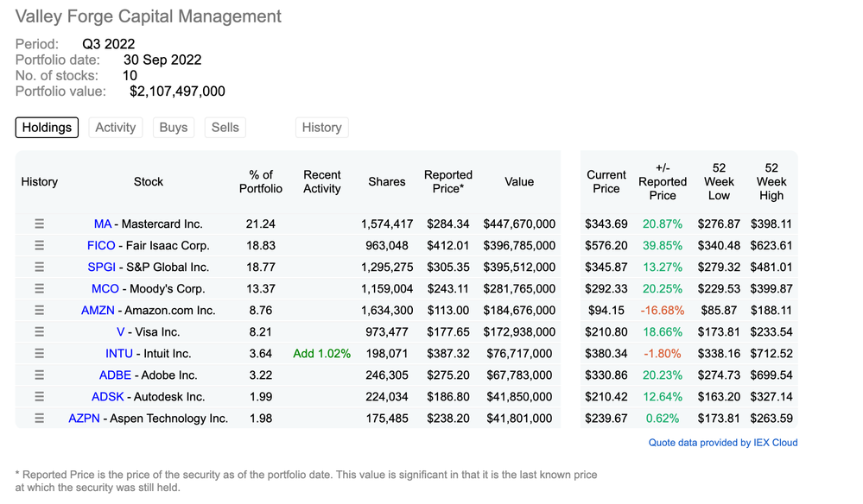Image resolution: width=863 pixels, height=504 pixels.
Task: Open the Buys tab
Action: tap(174, 128)
